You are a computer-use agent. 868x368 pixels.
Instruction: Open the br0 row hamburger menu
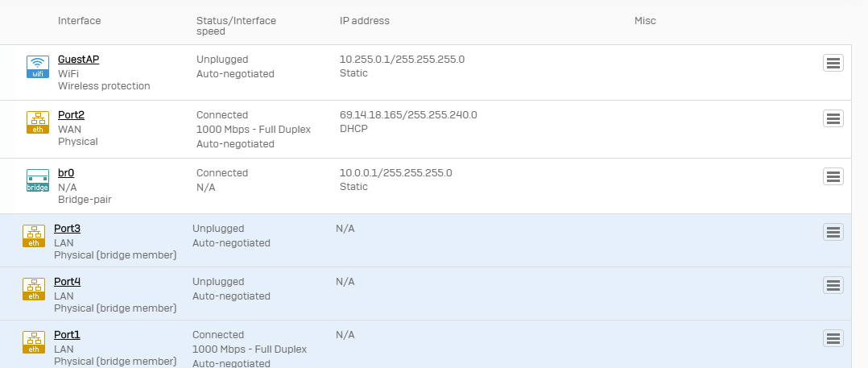(x=833, y=176)
